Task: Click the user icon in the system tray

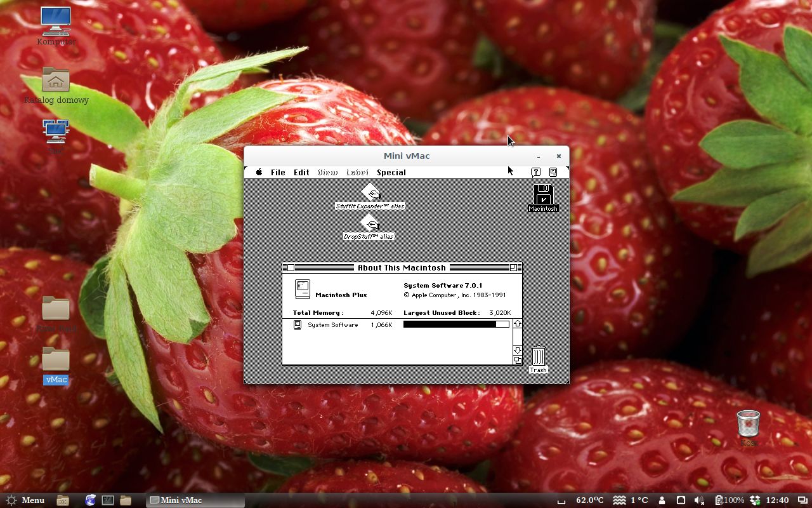Action: pos(662,500)
